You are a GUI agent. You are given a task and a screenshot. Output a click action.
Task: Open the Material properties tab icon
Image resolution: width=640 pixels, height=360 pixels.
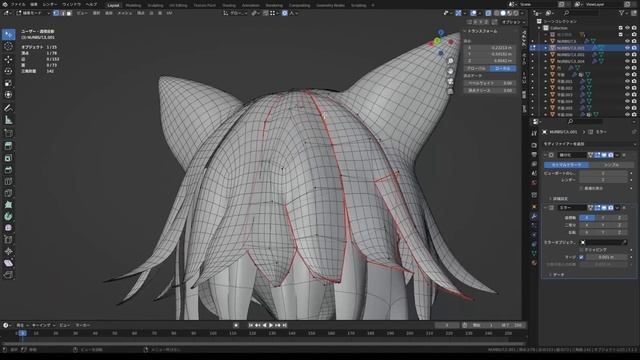coord(534,263)
